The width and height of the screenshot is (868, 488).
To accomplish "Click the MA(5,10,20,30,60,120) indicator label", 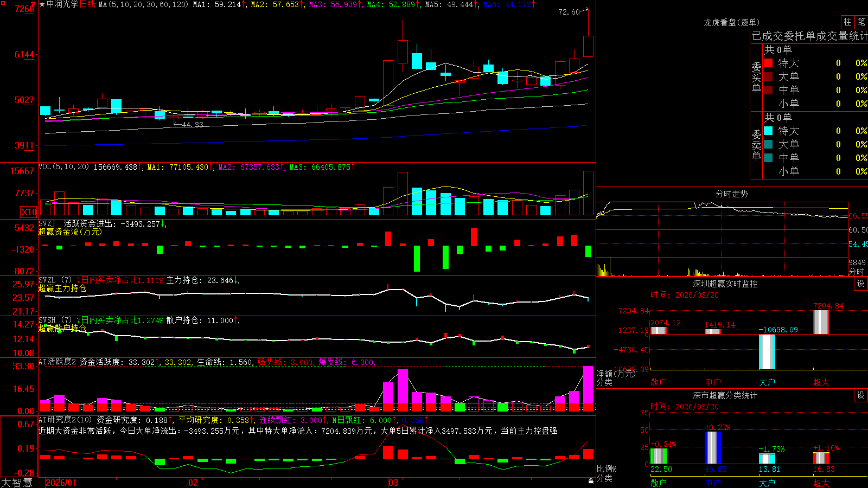I will [143, 4].
